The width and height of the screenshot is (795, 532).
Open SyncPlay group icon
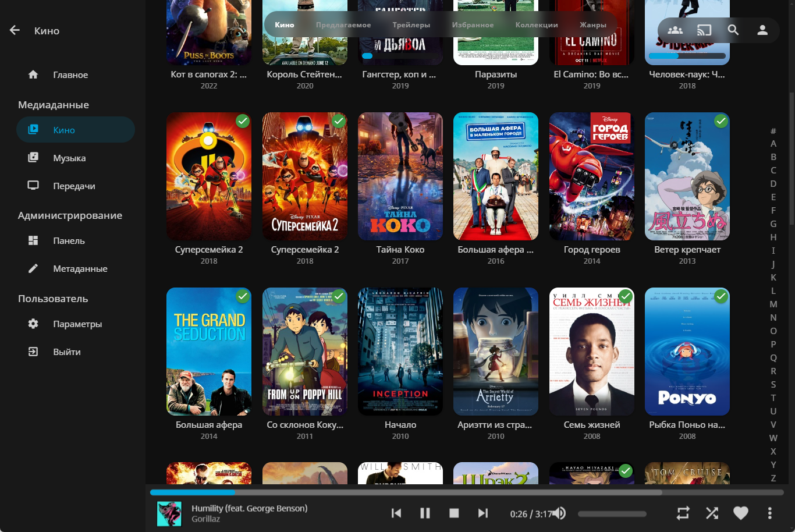(675, 30)
